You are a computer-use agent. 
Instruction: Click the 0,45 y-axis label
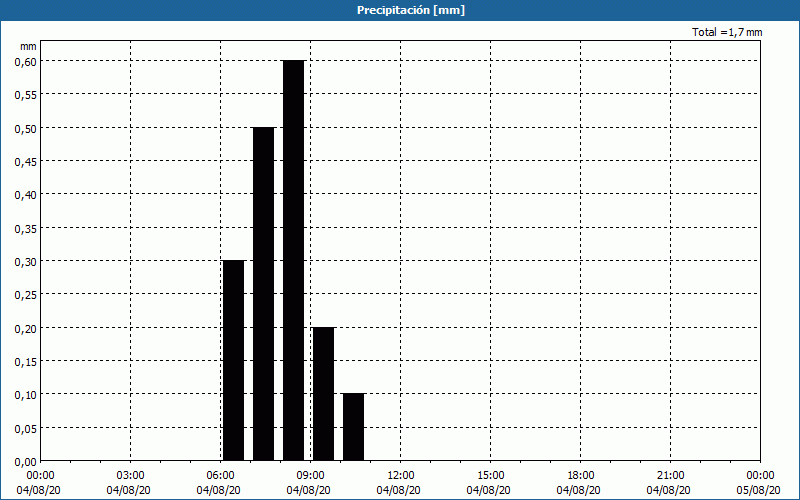pos(26,161)
